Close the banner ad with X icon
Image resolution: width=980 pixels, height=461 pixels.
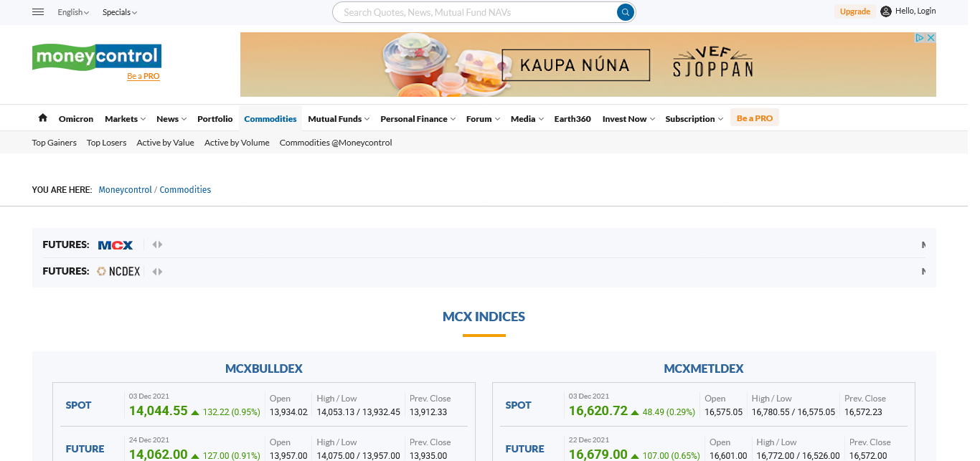pyautogui.click(x=930, y=38)
